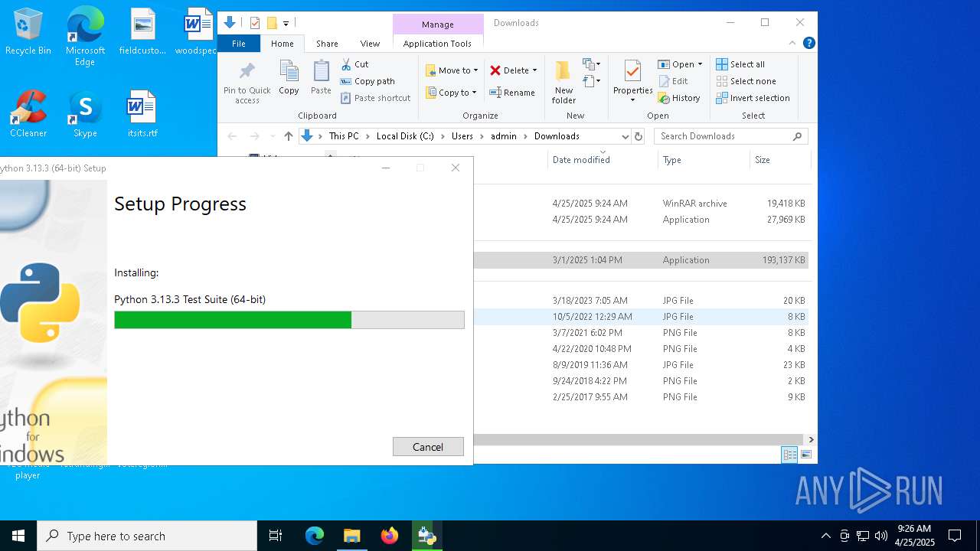Open the recent locations dropdown
980x551 pixels.
pyautogui.click(x=273, y=136)
